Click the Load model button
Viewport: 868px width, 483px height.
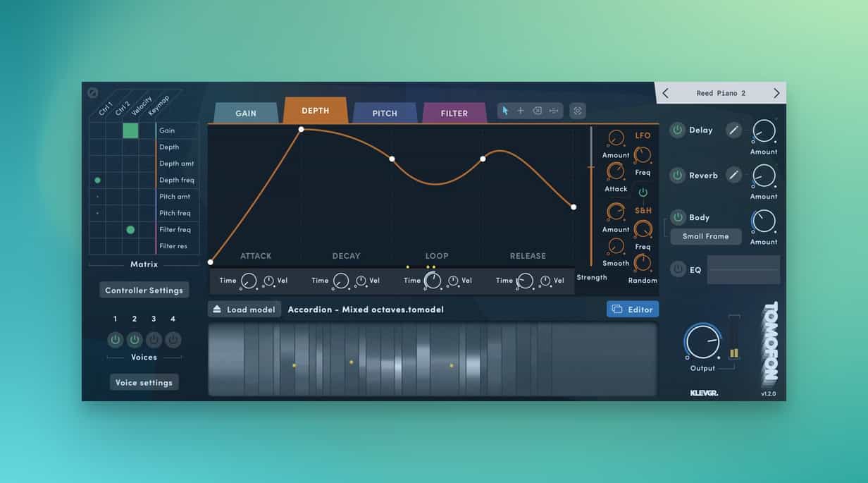point(244,309)
